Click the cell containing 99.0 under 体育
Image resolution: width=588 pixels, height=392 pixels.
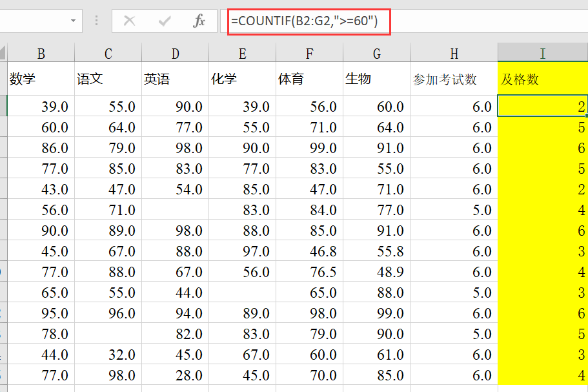pyautogui.click(x=309, y=147)
